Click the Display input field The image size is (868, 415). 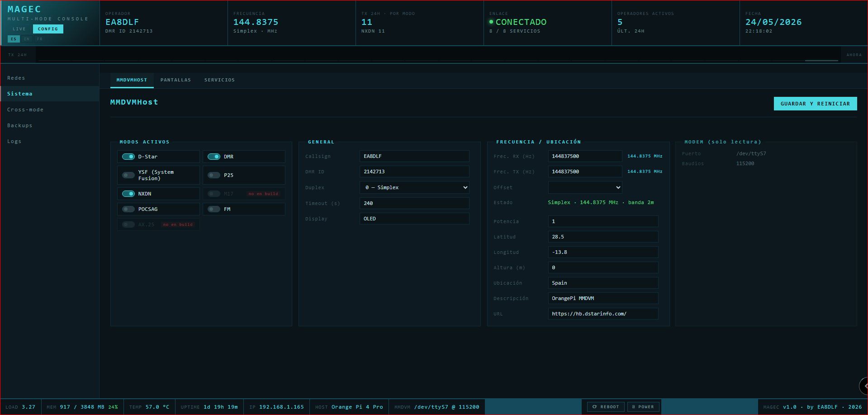pyautogui.click(x=414, y=219)
